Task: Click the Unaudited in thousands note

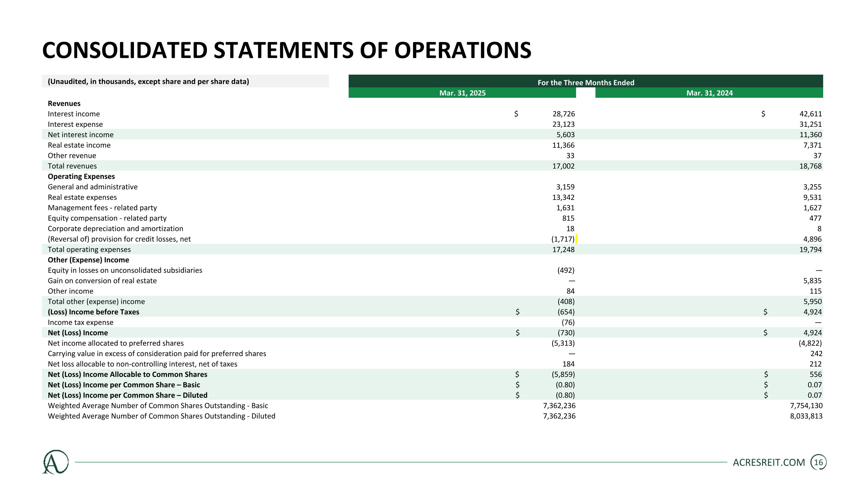Action: click(x=148, y=82)
